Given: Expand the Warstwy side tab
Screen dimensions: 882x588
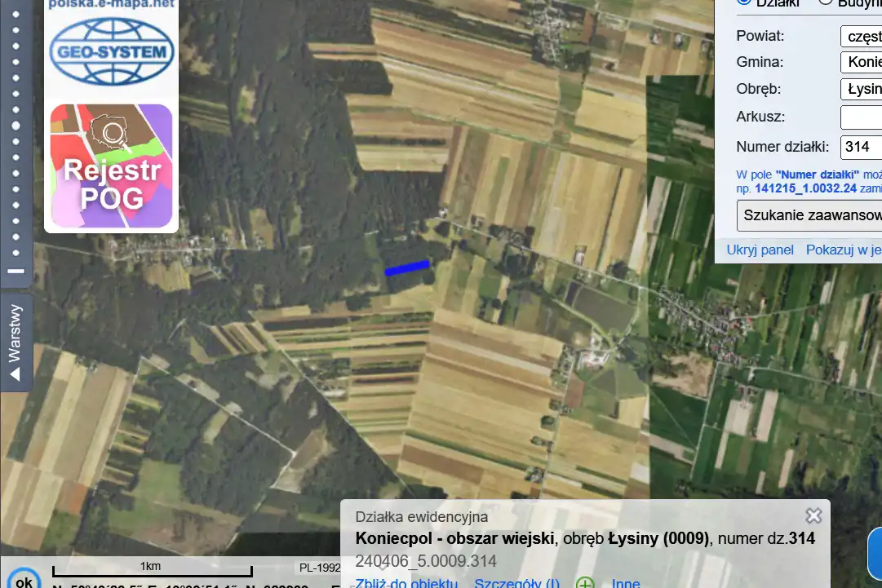Looking at the screenshot, I should 16,343.
